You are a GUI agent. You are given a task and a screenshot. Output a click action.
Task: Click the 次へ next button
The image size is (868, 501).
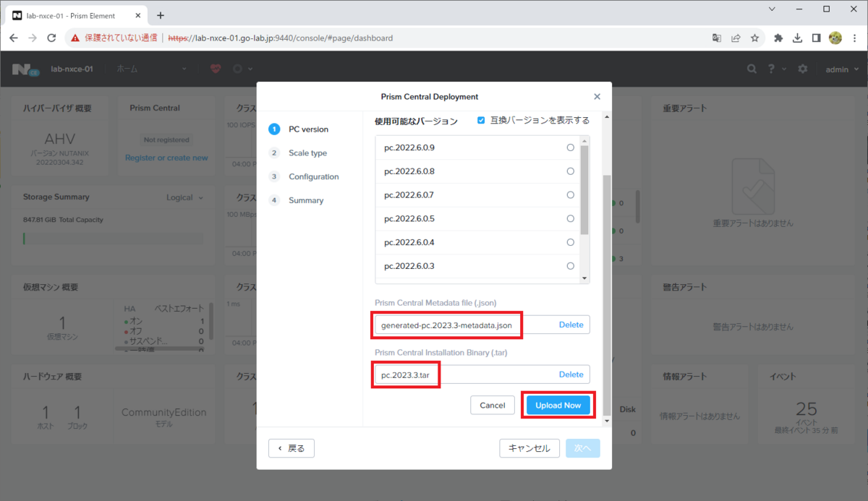tap(583, 448)
